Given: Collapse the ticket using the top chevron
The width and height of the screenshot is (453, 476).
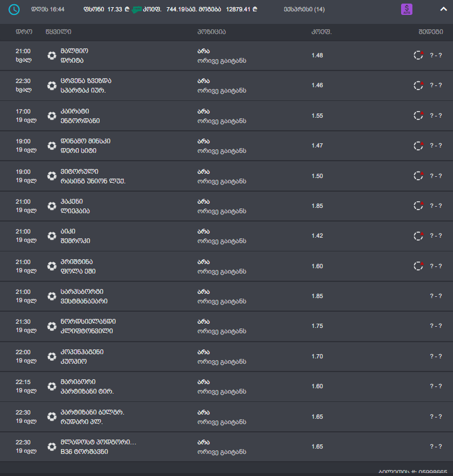Looking at the screenshot, I should 443,10.
